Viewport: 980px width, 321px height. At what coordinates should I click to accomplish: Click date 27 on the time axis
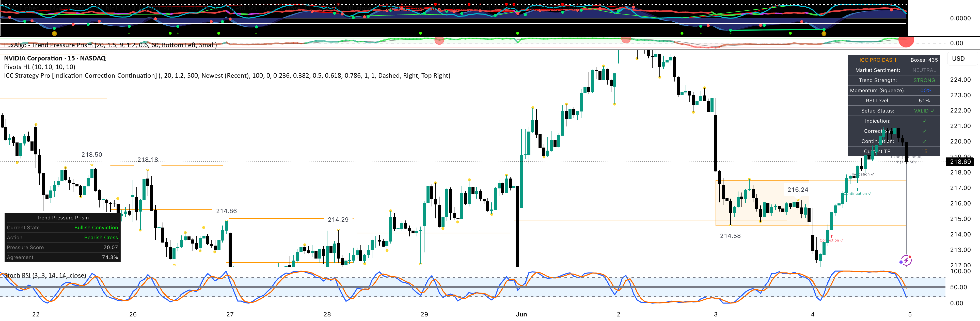[230, 314]
